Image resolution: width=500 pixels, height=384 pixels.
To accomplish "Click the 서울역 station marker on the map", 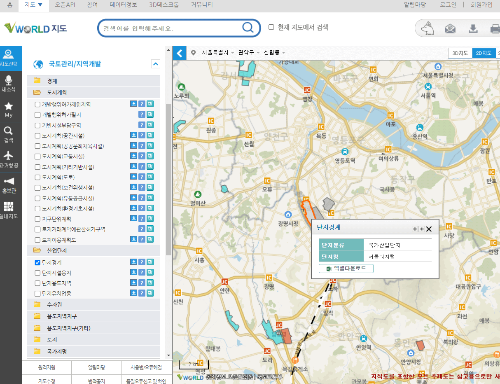I will pyautogui.click(x=428, y=87).
